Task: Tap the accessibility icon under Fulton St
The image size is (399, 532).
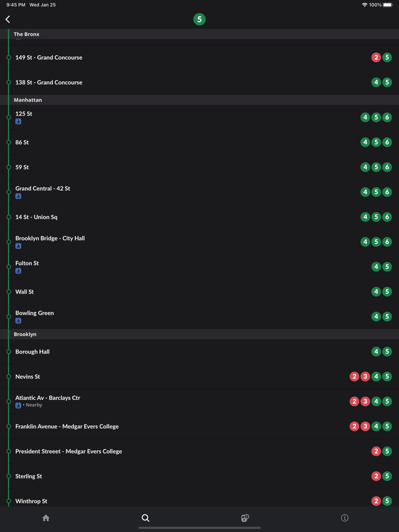Action: pos(18,271)
